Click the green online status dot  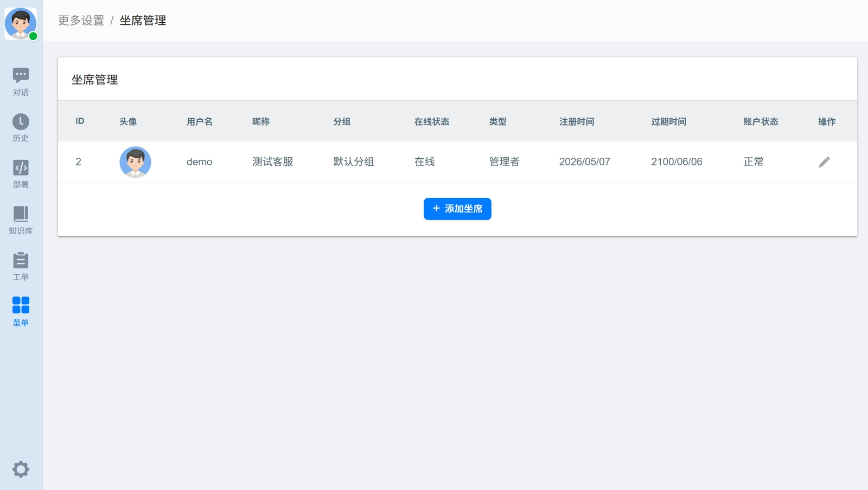click(x=33, y=36)
